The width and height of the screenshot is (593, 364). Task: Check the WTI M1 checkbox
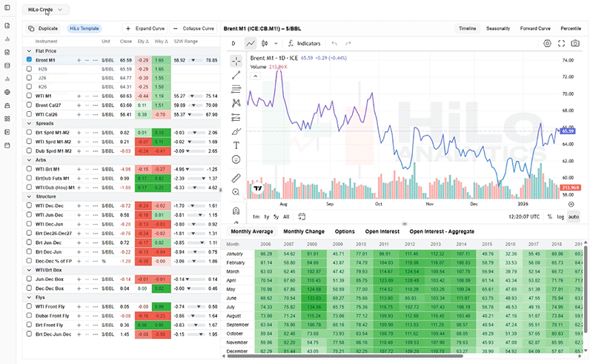(29, 96)
